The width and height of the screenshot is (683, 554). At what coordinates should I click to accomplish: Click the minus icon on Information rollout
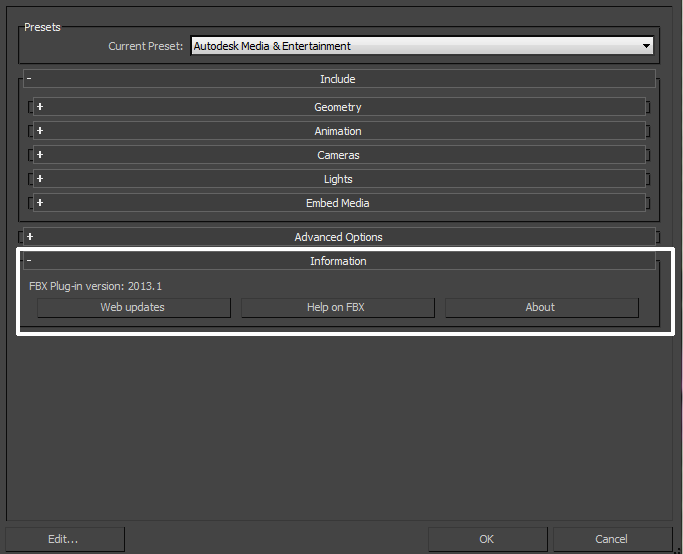click(29, 261)
